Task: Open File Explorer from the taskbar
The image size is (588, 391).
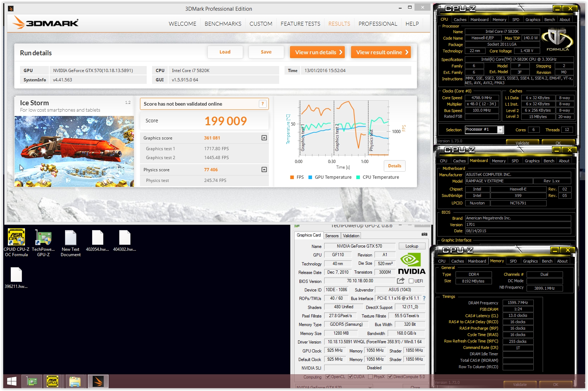Action: 75,382
